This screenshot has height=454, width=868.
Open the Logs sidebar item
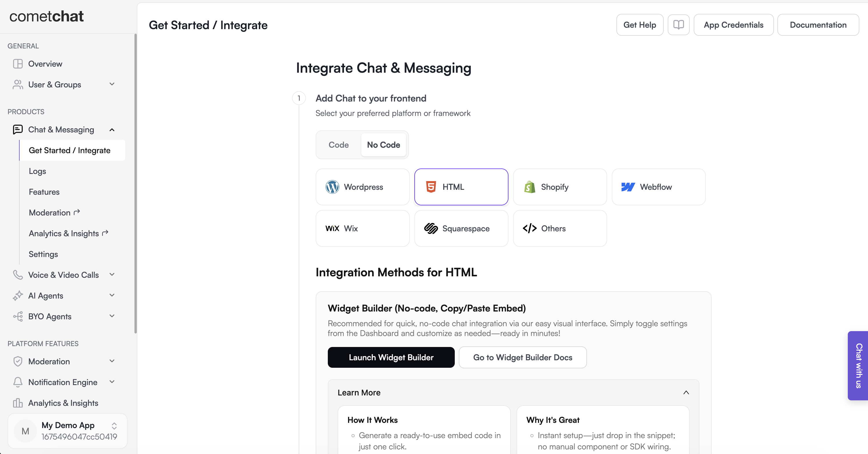point(38,171)
